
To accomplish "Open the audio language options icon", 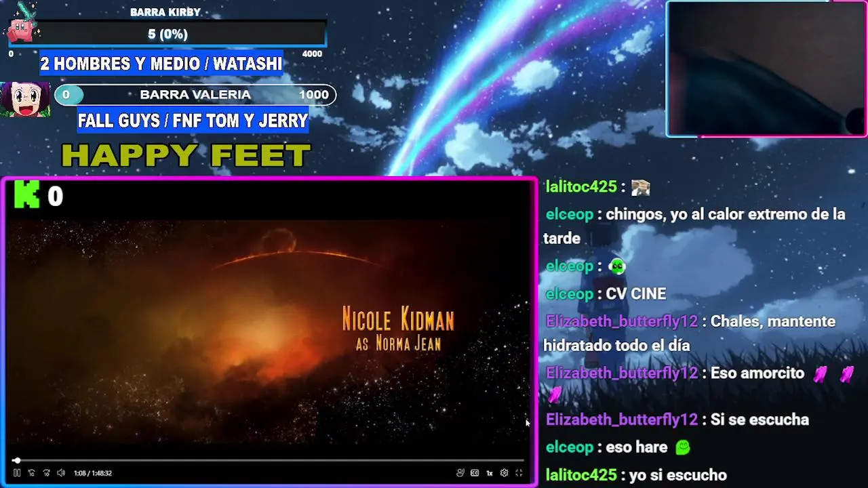I will (x=460, y=473).
